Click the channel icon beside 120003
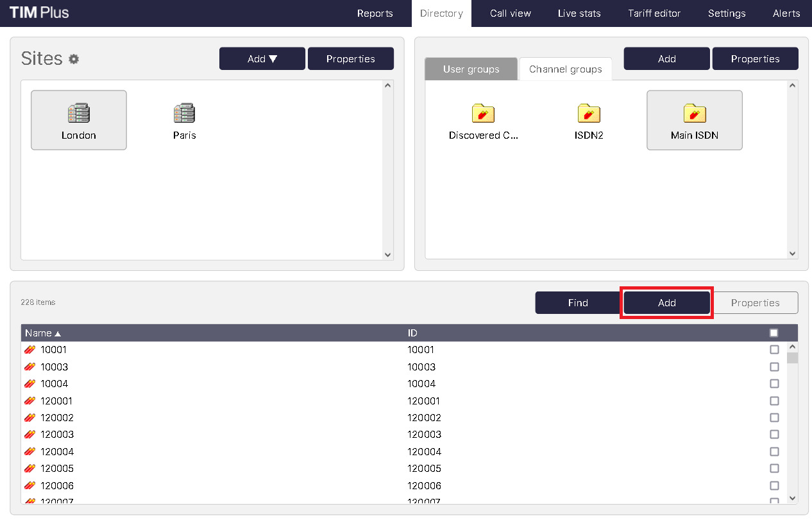Viewport: 812px width, 520px height. click(30, 435)
